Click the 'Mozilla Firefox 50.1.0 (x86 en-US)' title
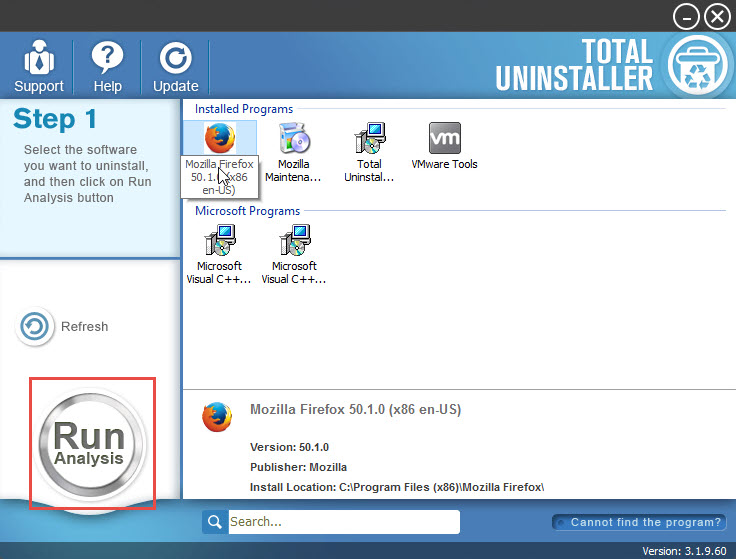 click(356, 409)
